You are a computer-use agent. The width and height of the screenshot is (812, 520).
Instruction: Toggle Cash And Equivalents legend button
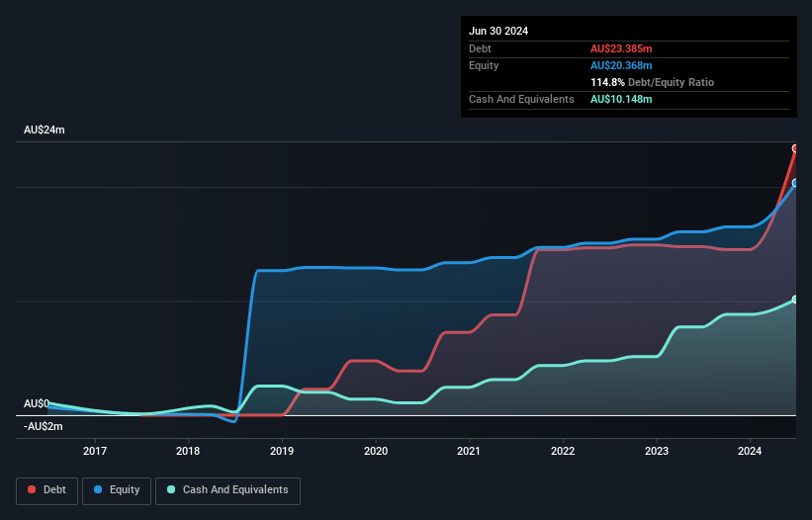coord(227,490)
